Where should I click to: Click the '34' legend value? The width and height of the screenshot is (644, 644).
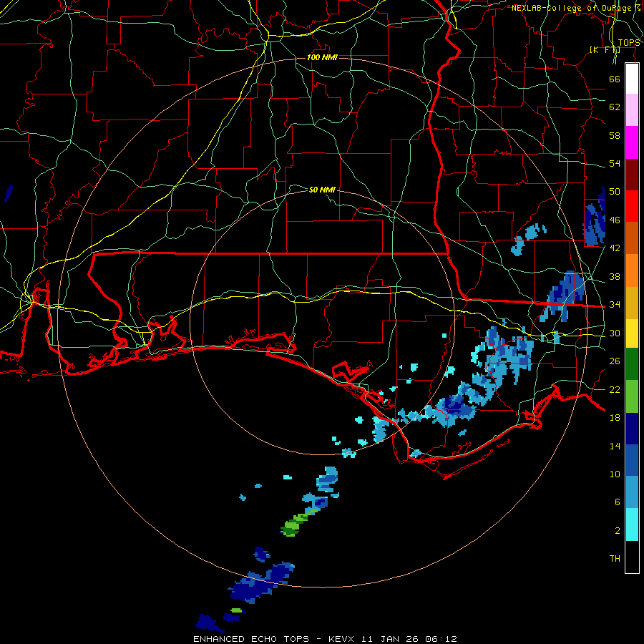(x=615, y=305)
